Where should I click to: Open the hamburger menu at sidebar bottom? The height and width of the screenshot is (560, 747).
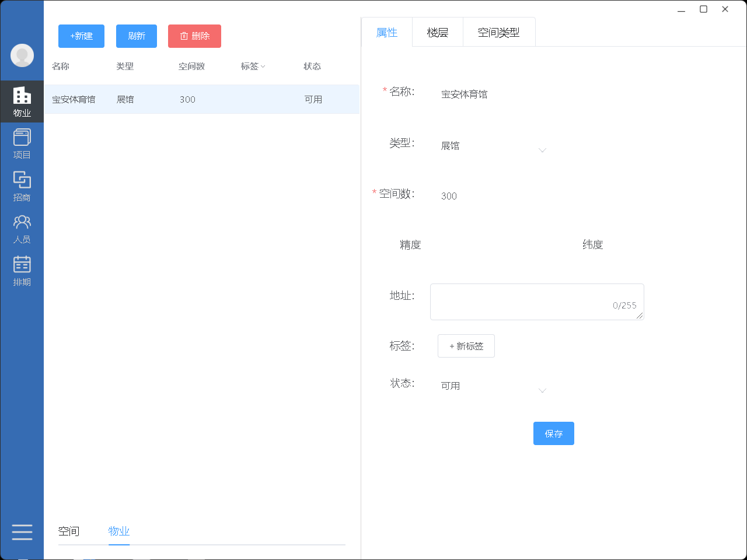point(22,532)
